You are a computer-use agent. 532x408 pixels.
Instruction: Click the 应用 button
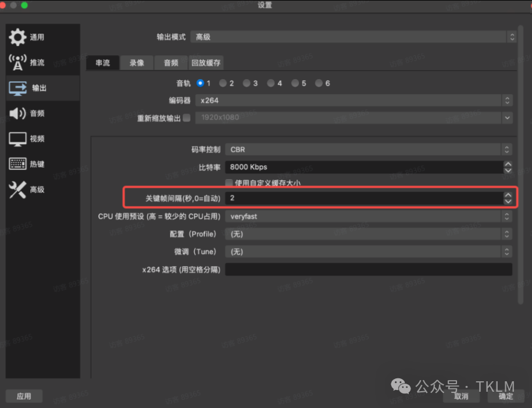click(x=24, y=396)
